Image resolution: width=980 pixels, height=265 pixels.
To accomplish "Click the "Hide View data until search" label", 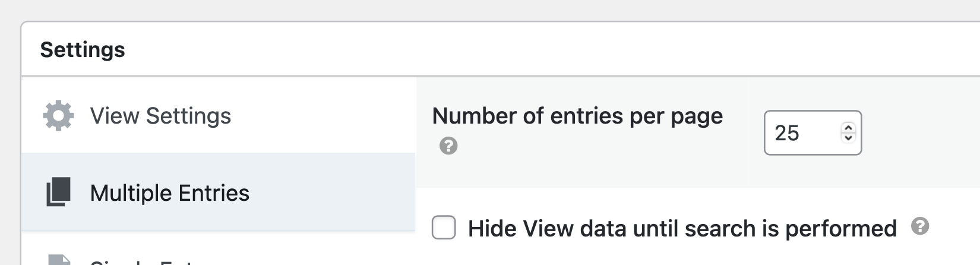I will point(682,229).
